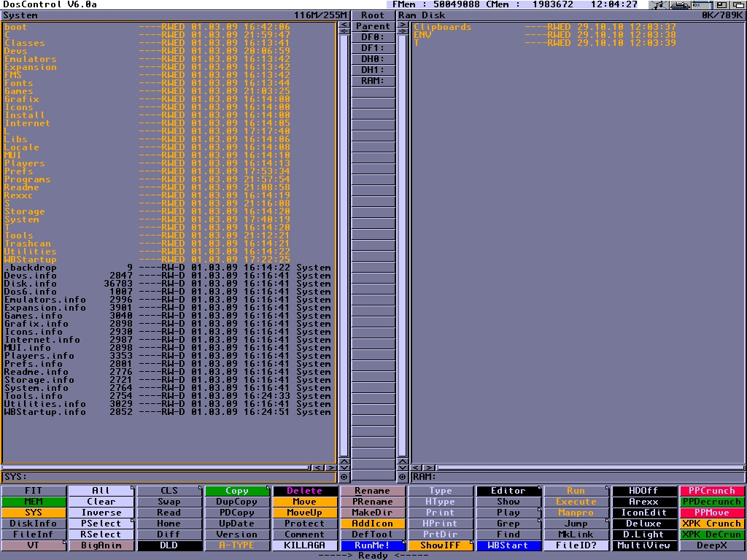Open the Clipboards directory in Ram Disk

tap(443, 28)
